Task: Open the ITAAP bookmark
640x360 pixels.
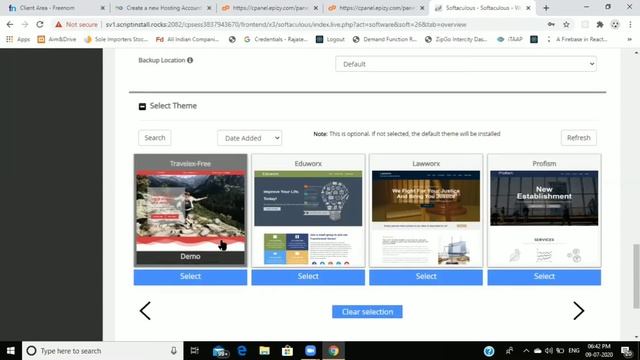Action: click(x=510, y=39)
